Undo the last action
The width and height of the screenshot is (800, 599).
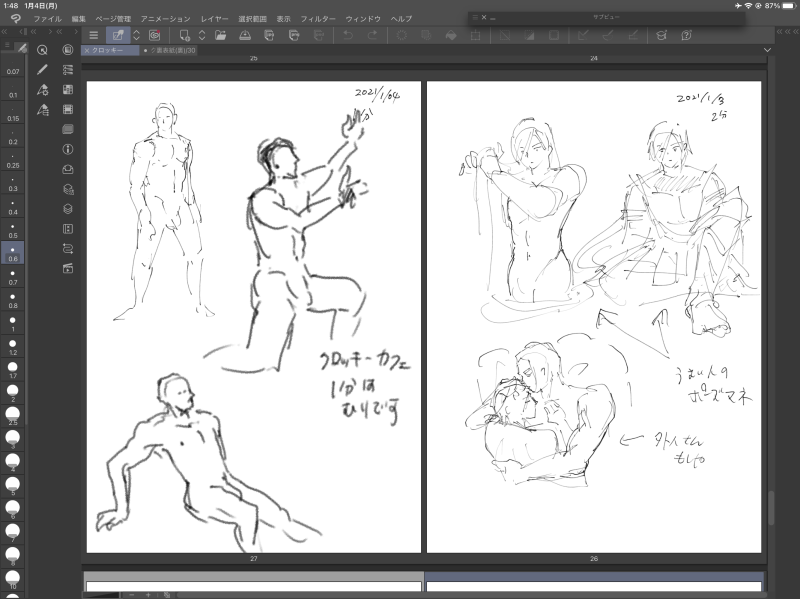point(348,35)
